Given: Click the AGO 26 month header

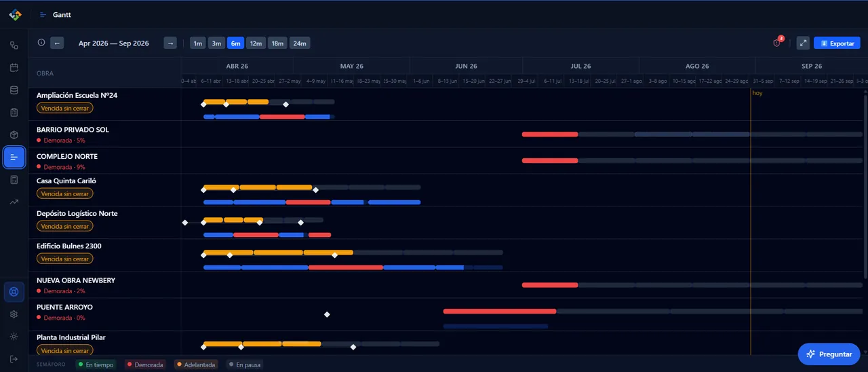Looking at the screenshot, I should click(697, 66).
